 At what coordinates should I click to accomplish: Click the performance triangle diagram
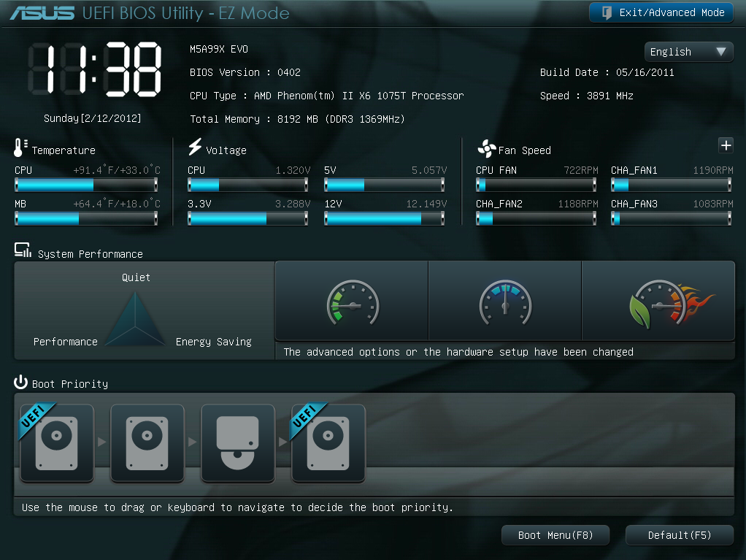(135, 319)
